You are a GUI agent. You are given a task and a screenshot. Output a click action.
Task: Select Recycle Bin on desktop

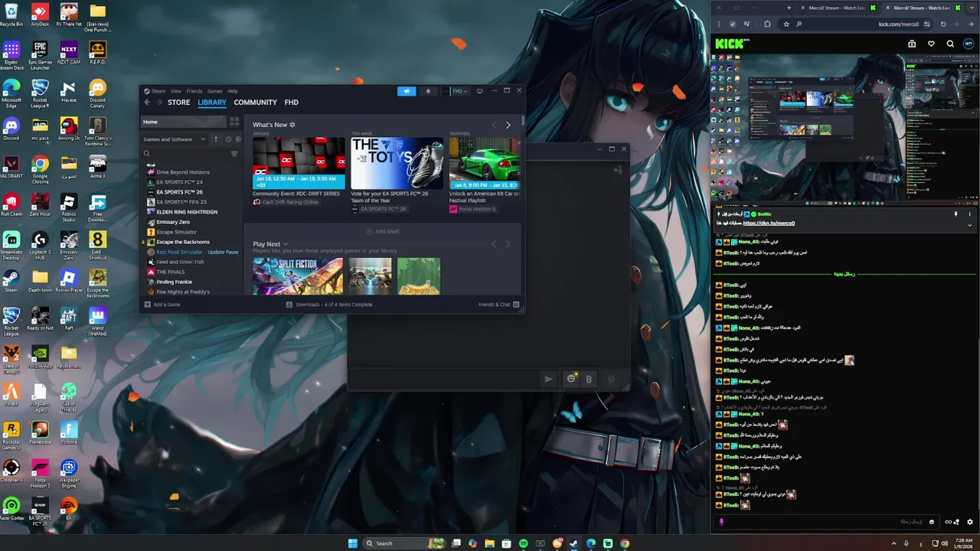(x=11, y=15)
